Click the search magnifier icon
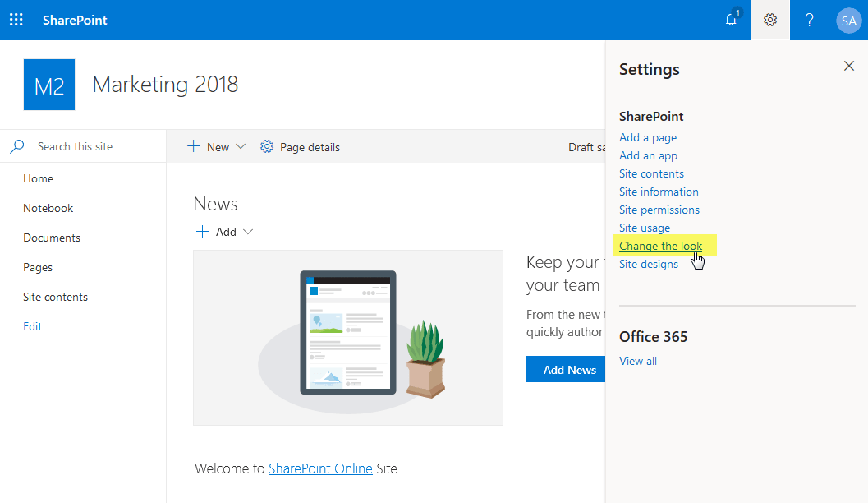The image size is (868, 503). click(x=16, y=145)
